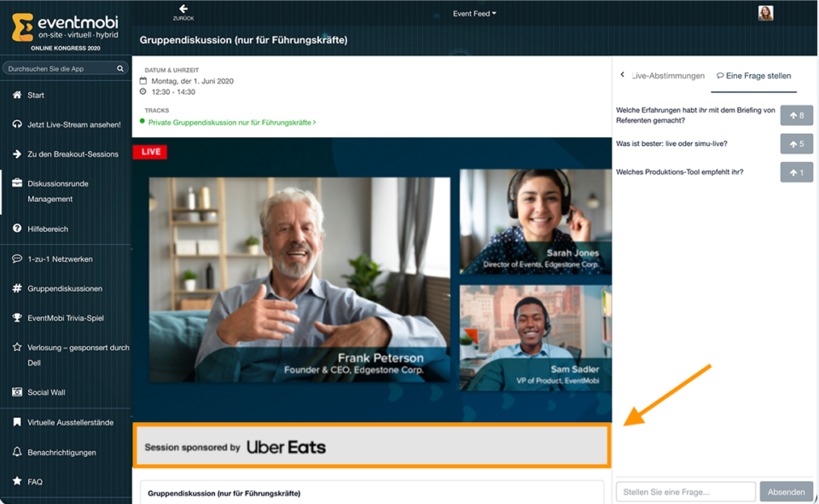Click the red LIVE badge
This screenshot has height=504, width=819.
150,152
